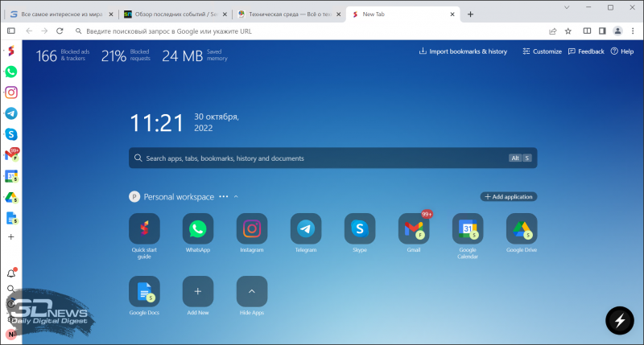Open Google Drive from the left sidebar
The image size is (644, 345).
point(11,197)
